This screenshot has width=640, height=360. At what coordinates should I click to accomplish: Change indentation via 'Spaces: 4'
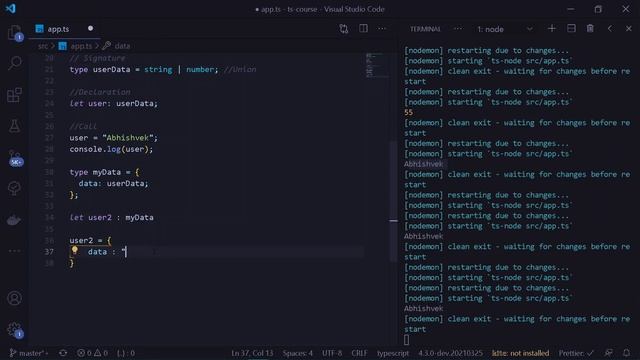297,353
